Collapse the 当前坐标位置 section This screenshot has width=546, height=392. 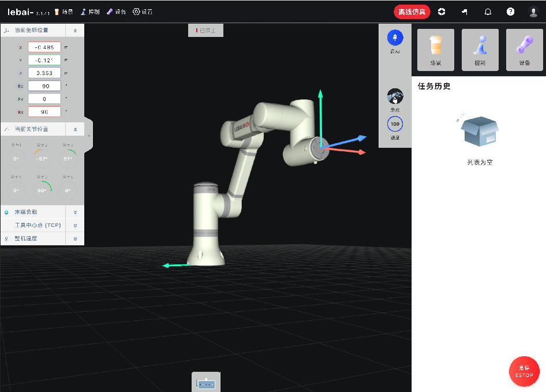tap(75, 30)
